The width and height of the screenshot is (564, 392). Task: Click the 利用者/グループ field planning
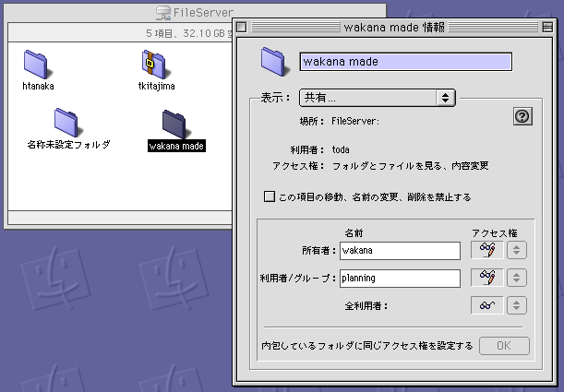click(399, 278)
